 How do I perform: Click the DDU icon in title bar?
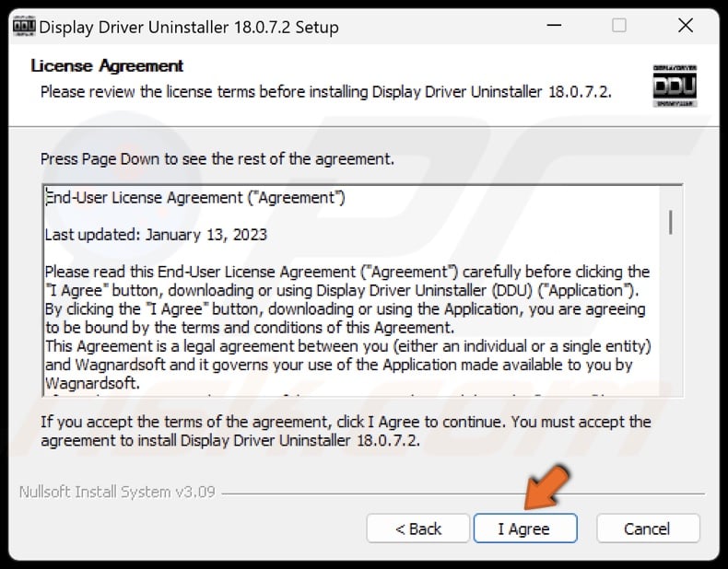coord(24,26)
